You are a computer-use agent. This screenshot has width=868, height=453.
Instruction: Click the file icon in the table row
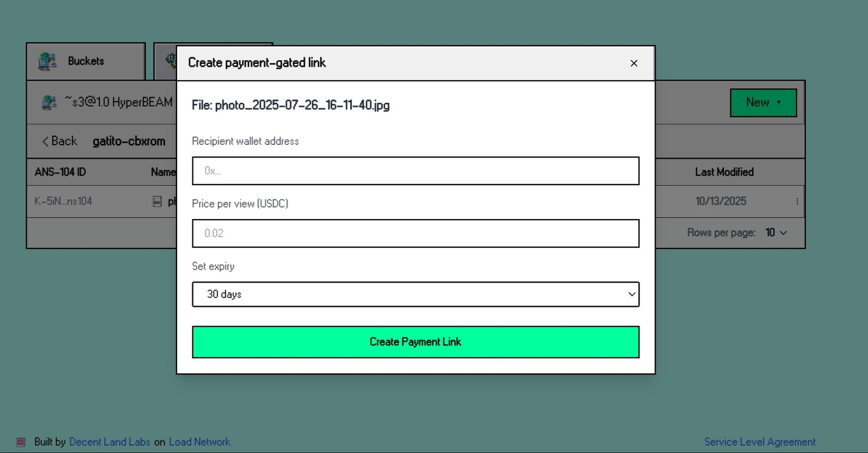157,201
